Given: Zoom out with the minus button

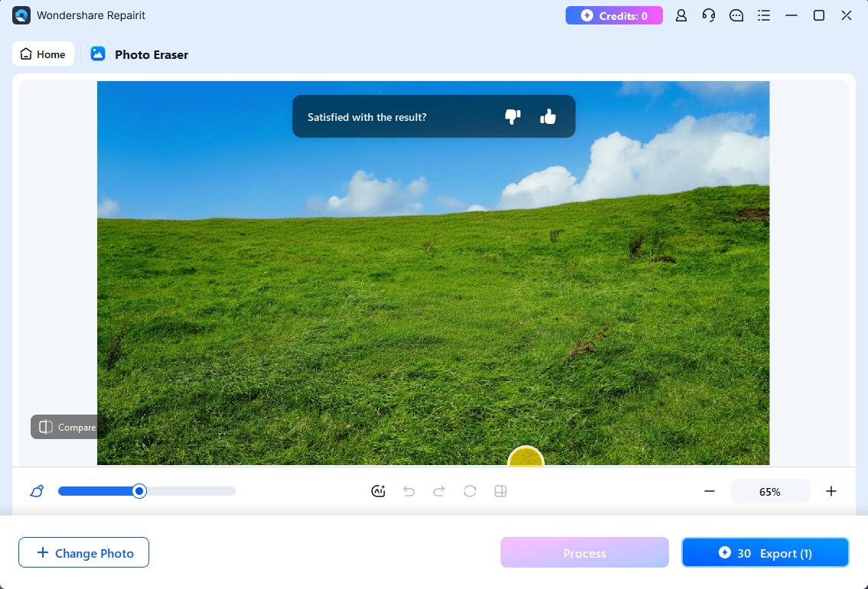Looking at the screenshot, I should [709, 491].
